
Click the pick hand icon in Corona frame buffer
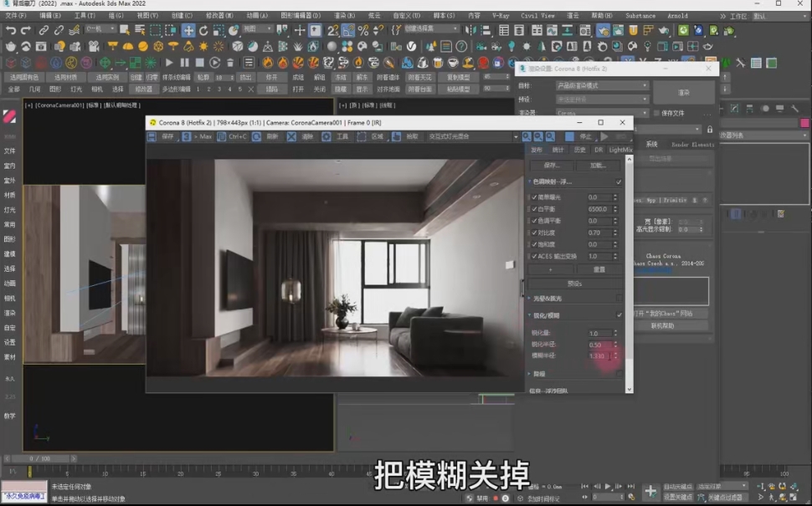click(x=396, y=136)
